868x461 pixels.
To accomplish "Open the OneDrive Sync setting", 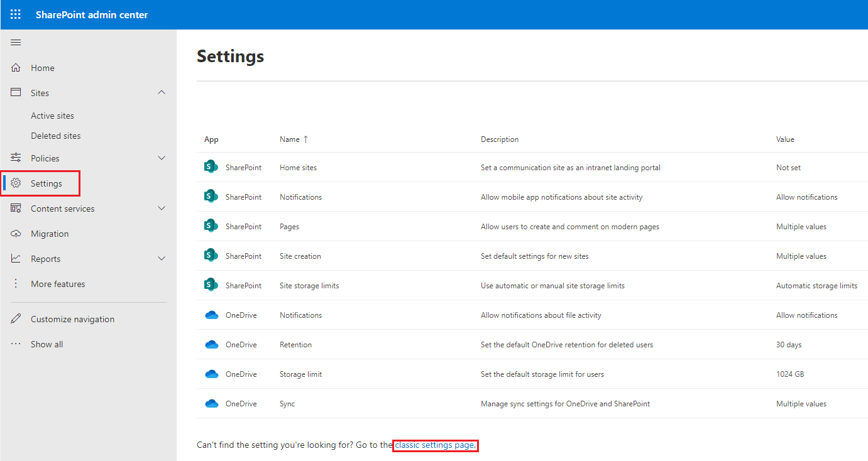I will (287, 404).
